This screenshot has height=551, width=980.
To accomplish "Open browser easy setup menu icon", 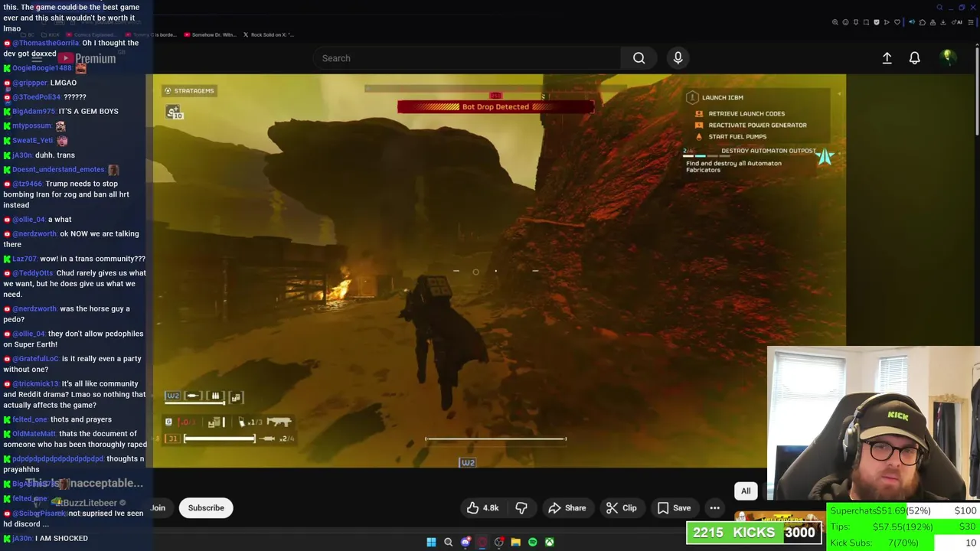I will (971, 22).
